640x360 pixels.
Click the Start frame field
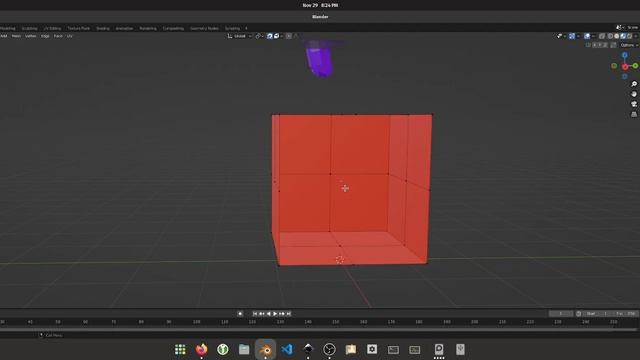tap(597, 313)
